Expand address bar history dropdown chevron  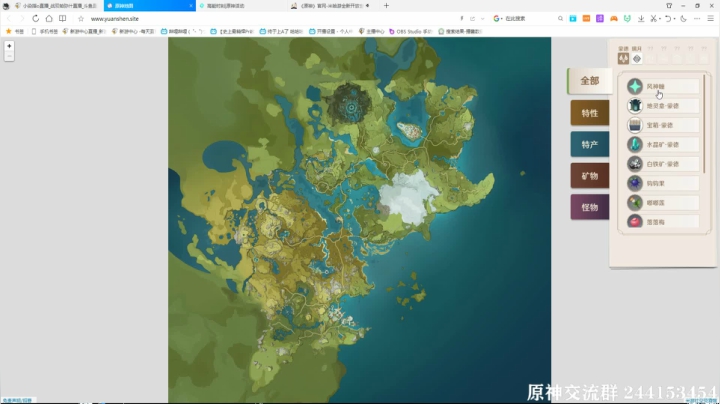482,19
